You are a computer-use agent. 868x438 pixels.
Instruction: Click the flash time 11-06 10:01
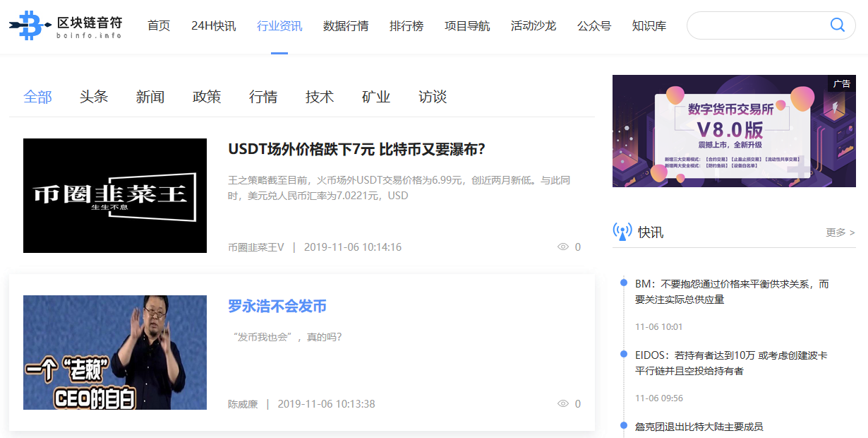pos(659,327)
